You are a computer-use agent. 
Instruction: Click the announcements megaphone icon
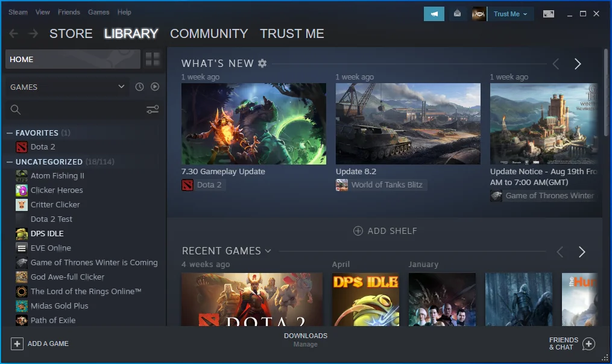point(434,14)
